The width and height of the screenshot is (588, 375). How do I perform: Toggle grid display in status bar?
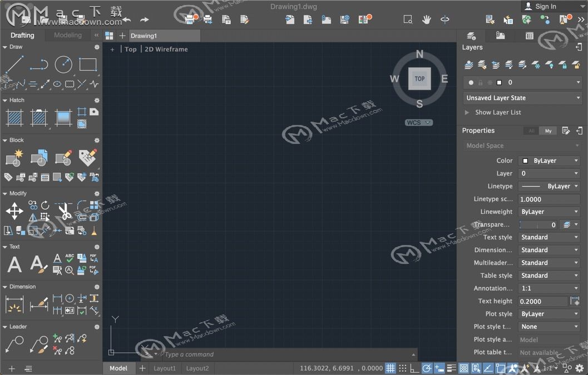(391, 368)
